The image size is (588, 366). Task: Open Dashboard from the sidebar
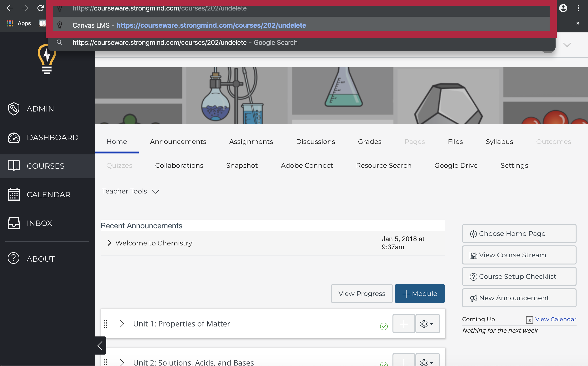(x=47, y=137)
